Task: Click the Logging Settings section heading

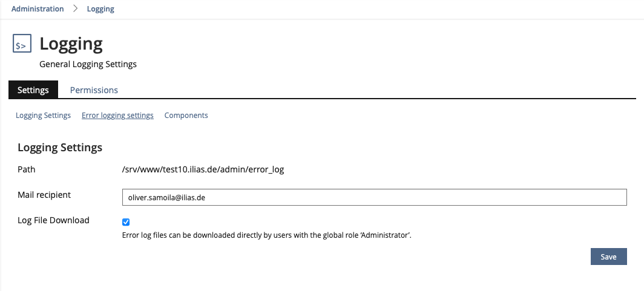Action: [60, 147]
